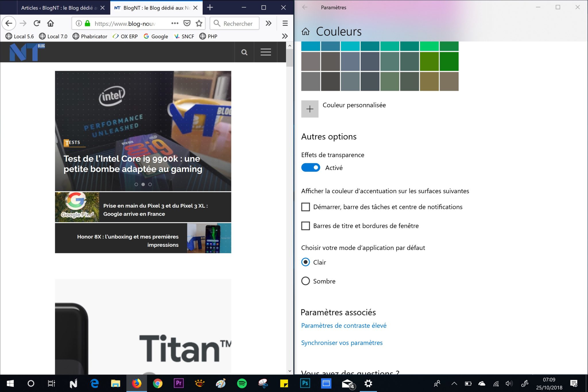Open Paramètres de contraste élevé link

[x=344, y=325]
